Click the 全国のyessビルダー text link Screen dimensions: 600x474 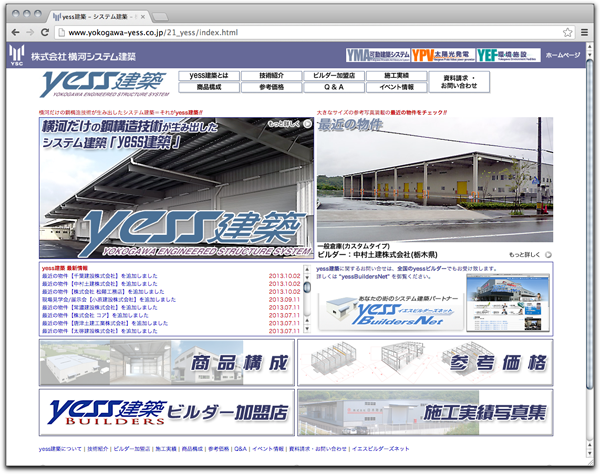click(x=421, y=269)
